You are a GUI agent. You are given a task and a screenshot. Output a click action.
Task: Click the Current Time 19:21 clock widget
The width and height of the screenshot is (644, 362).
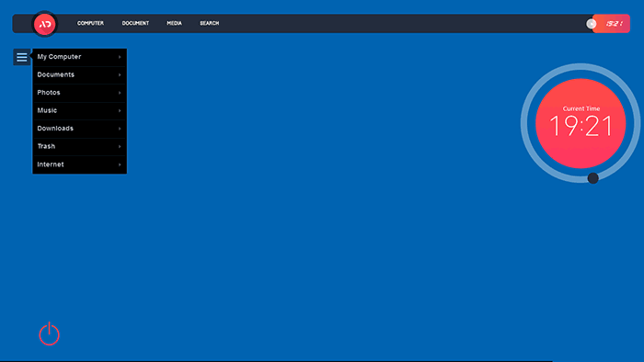tap(581, 123)
